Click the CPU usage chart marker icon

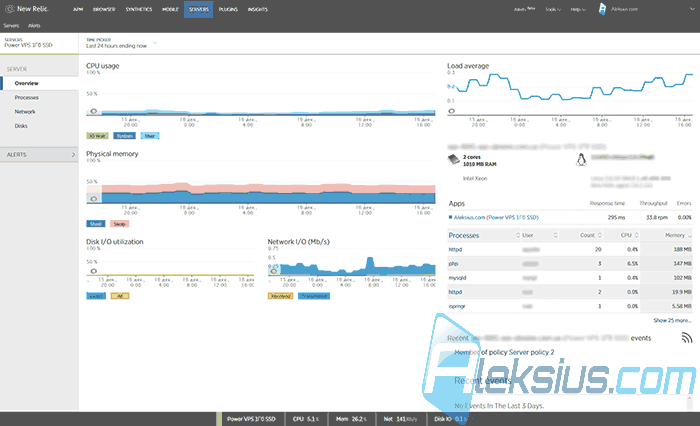[93, 111]
